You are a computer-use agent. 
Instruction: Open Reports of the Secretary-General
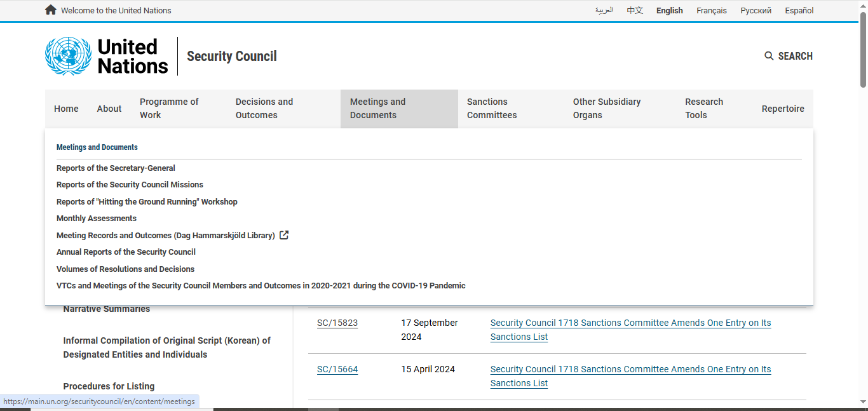[116, 168]
